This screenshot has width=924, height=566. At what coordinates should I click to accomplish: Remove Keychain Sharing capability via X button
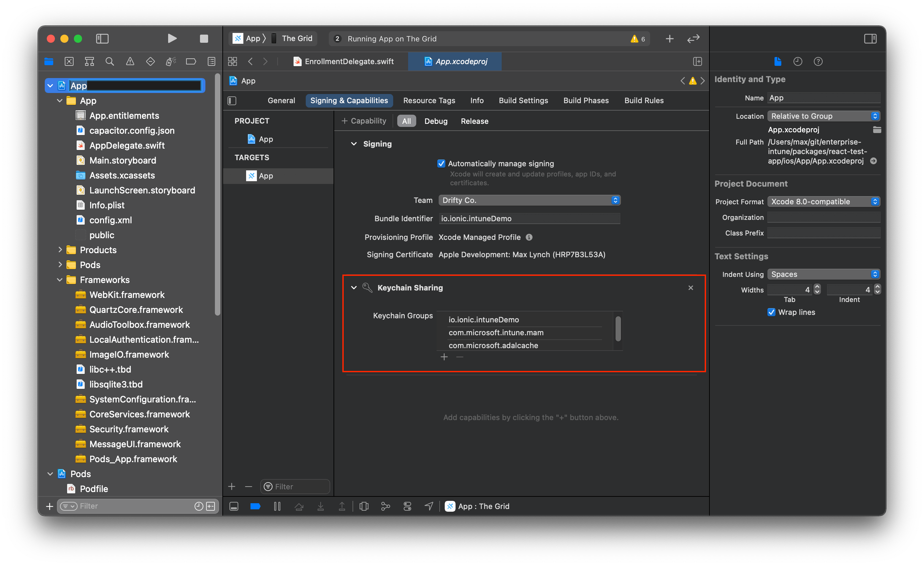[691, 287]
